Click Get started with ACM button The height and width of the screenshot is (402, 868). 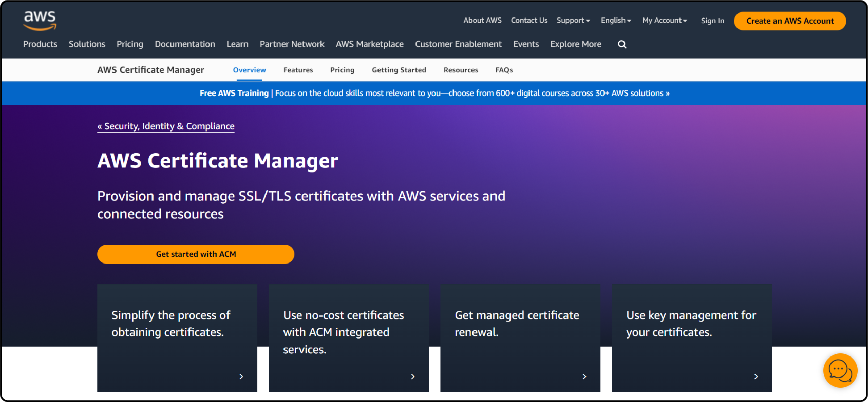[x=196, y=254]
